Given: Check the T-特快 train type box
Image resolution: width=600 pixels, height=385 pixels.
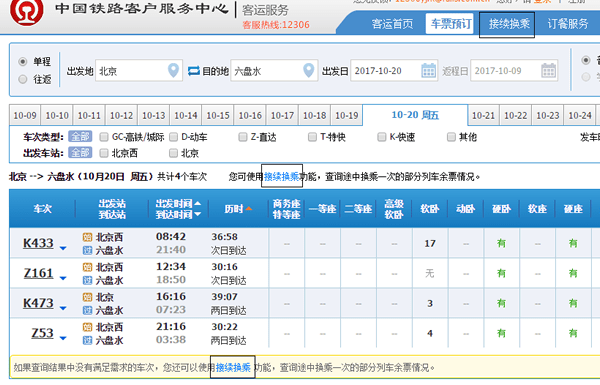Looking at the screenshot, I should (x=312, y=137).
